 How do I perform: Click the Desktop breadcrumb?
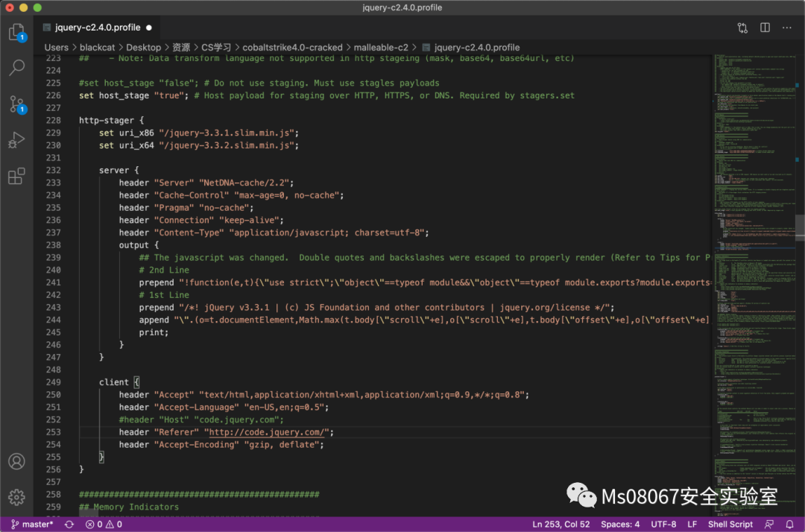(x=144, y=47)
